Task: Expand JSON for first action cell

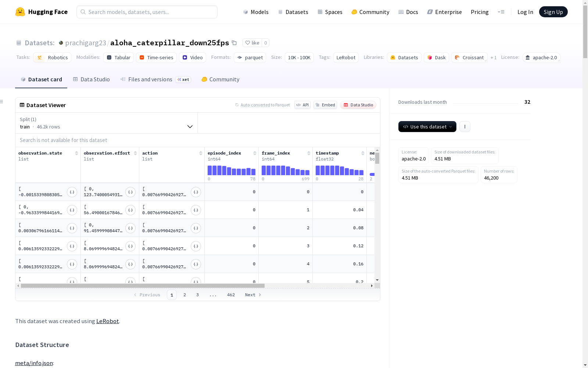Action: 196,192
